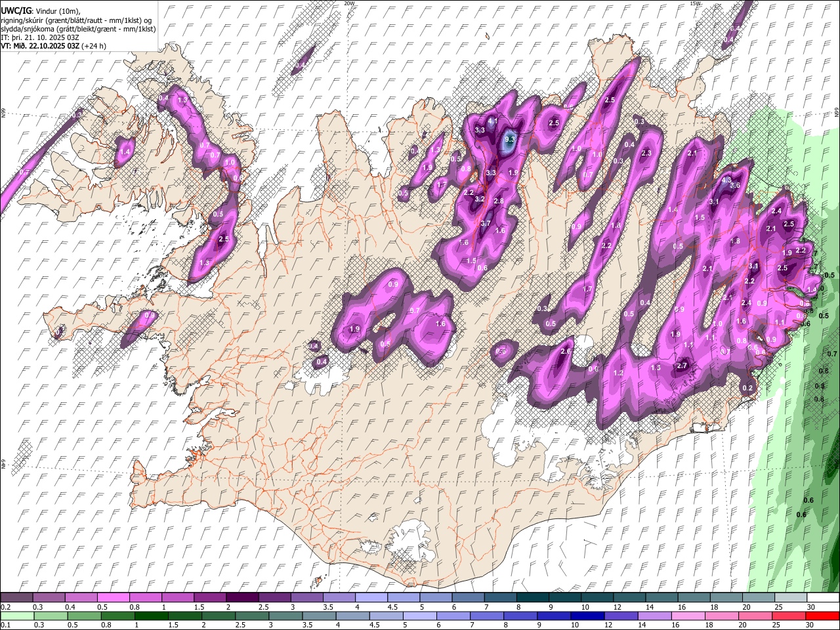Select the deep blue rain swatch between 10 and 12
The height and width of the screenshot is (630, 840).
[x=587, y=616]
